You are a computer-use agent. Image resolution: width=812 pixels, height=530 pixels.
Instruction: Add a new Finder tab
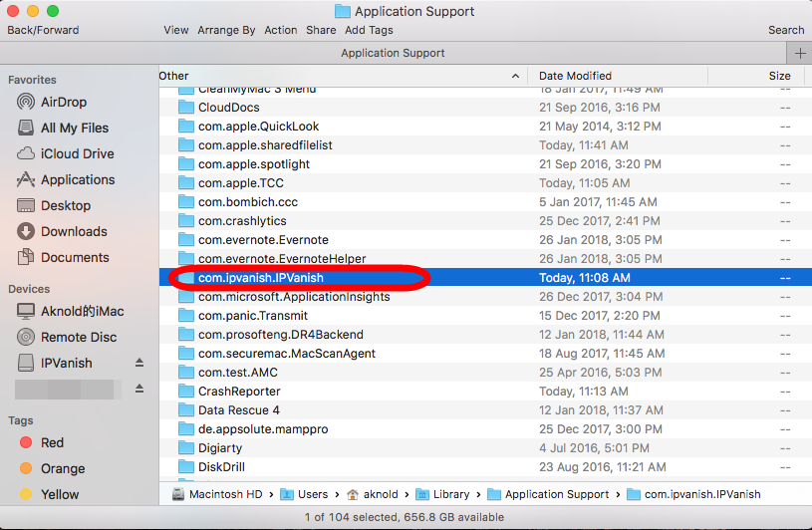click(800, 54)
